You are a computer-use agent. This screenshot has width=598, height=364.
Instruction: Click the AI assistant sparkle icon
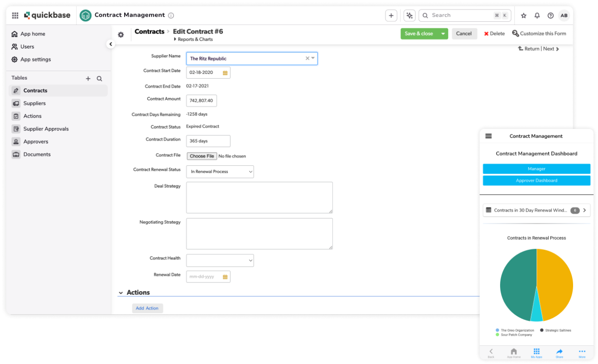(409, 15)
